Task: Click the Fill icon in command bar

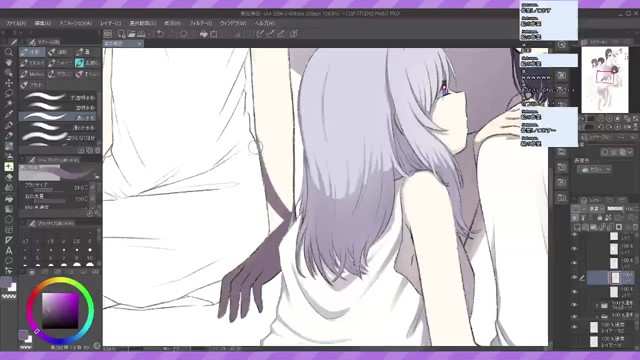Action: [204, 34]
